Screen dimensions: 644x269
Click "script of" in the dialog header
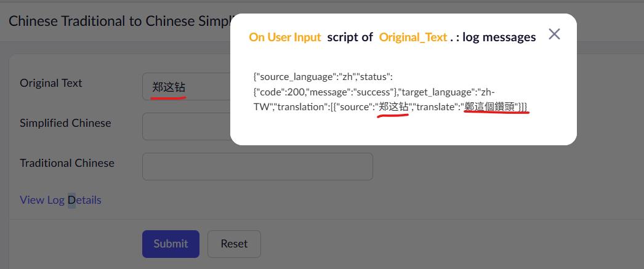point(350,38)
